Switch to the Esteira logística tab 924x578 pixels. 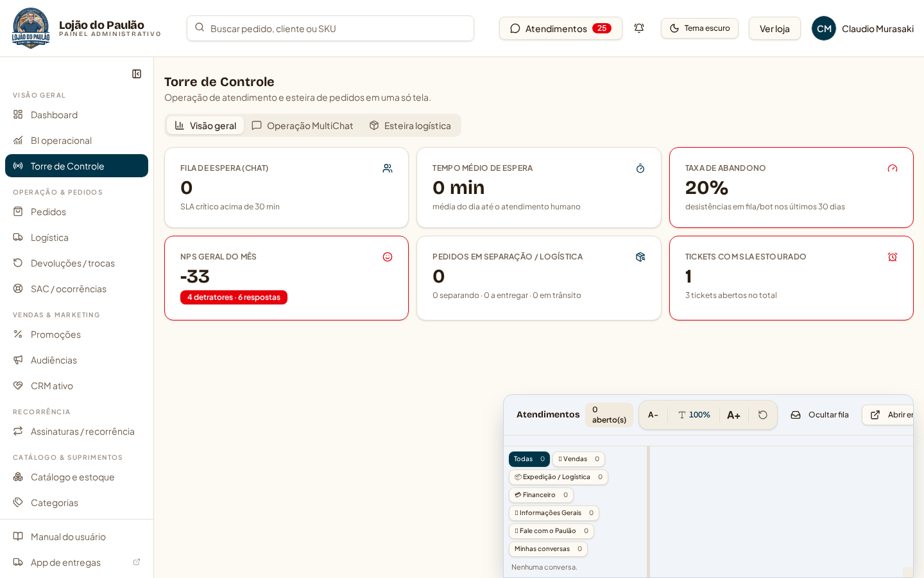click(410, 125)
